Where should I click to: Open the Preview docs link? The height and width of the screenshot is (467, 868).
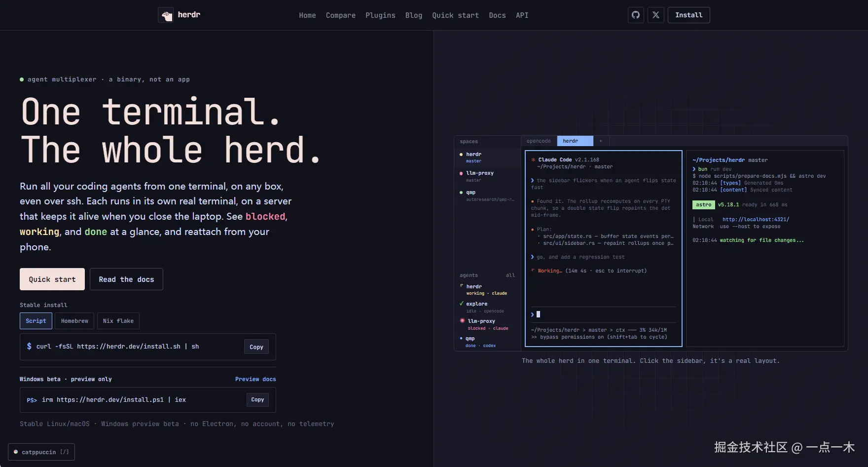(x=255, y=379)
